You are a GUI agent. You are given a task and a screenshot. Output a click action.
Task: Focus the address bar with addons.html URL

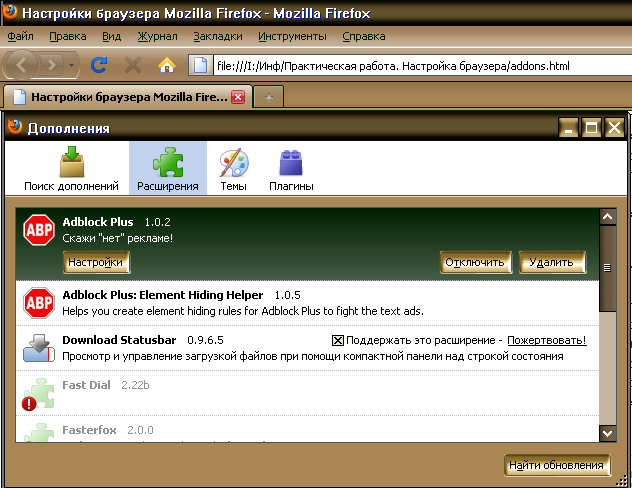(422, 65)
